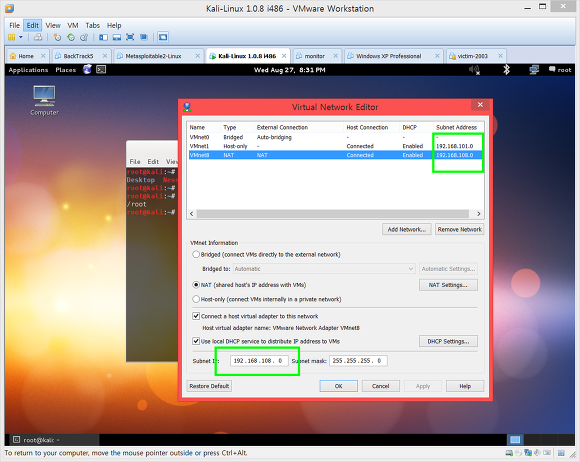This screenshot has width=580, height=462.
Task: Click the pause/suspend VM toolbar icon
Action: [12, 37]
